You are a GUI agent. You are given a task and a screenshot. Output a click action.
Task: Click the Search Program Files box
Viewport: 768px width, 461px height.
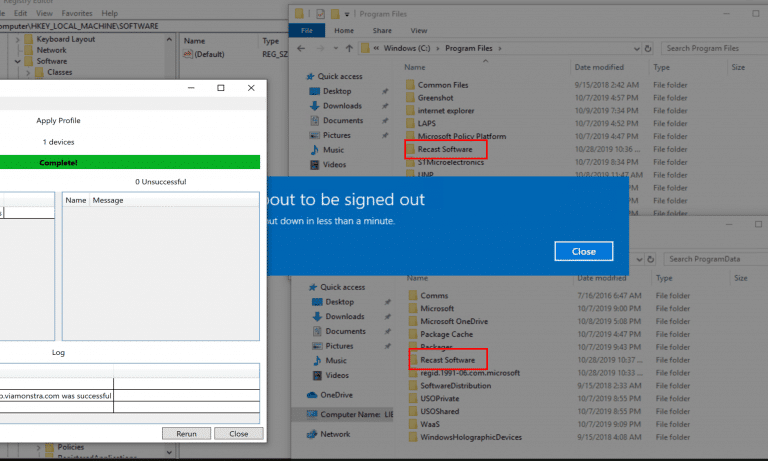710,47
